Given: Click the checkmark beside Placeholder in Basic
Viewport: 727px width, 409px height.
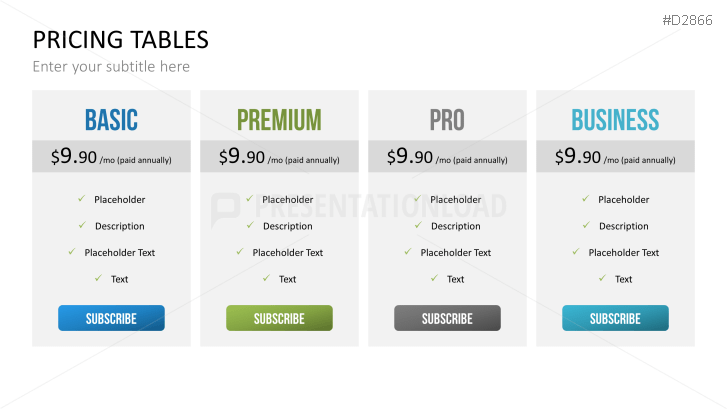Looking at the screenshot, I should click(80, 199).
